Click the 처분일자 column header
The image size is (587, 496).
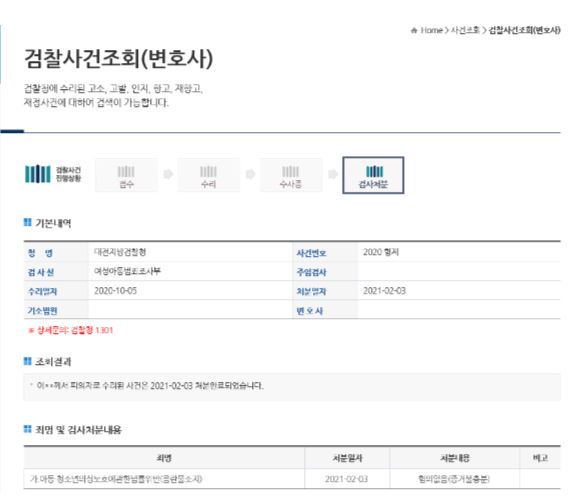pos(347,458)
